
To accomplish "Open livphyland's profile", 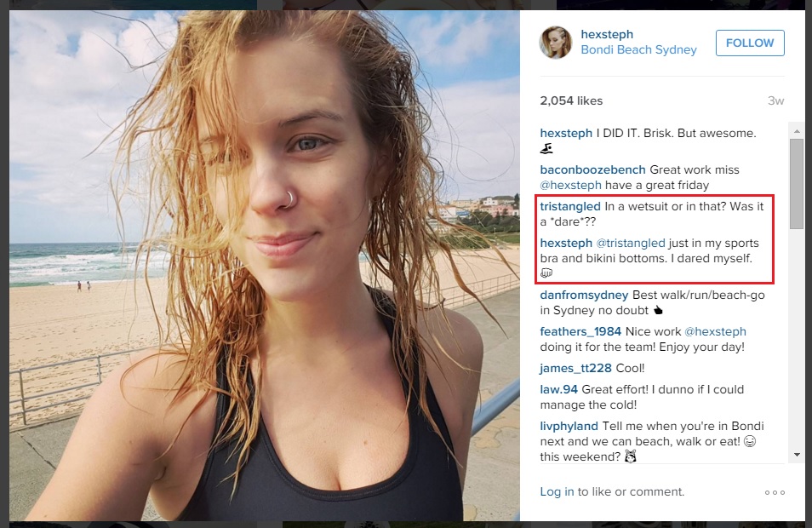I will 569,427.
